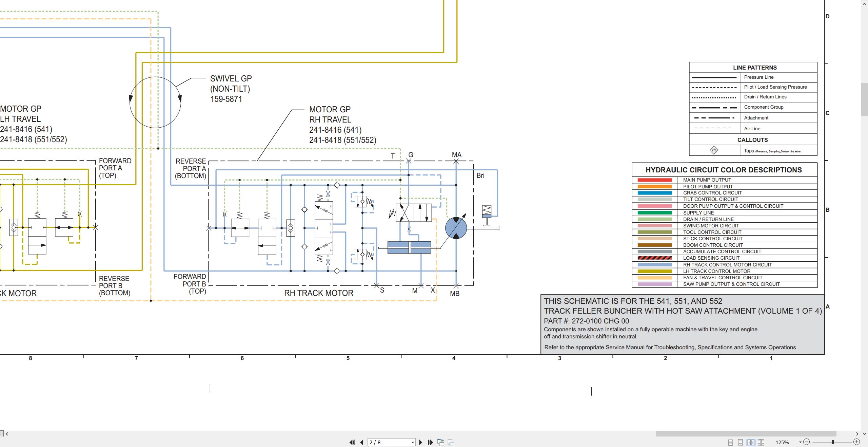
Task: Open the page number dropdown
Action: [x=413, y=443]
